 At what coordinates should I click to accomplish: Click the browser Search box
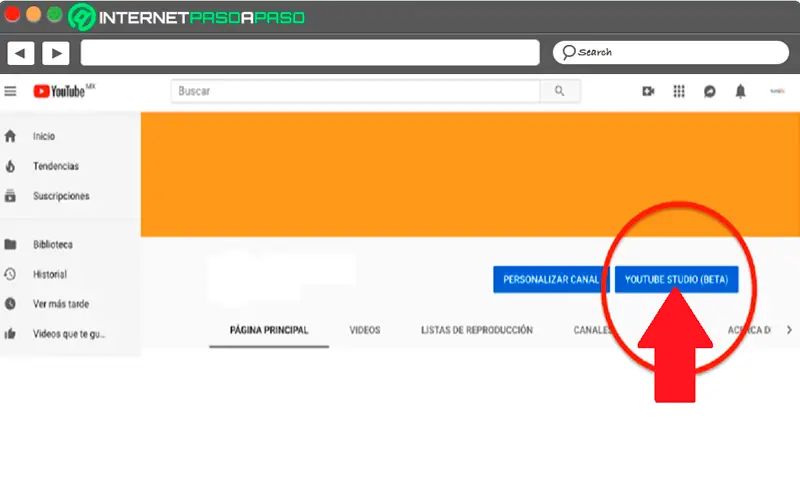click(670, 52)
